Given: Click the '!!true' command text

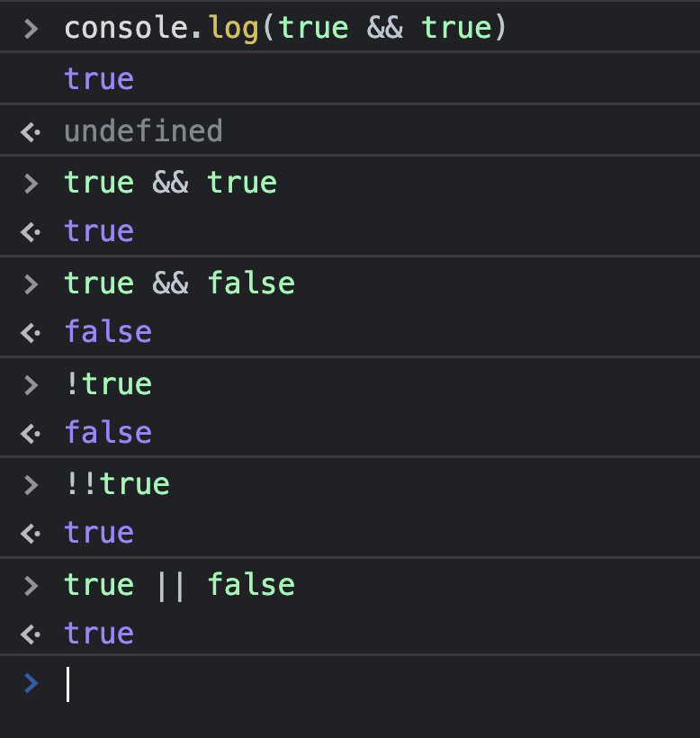Looking at the screenshot, I should [x=117, y=484].
